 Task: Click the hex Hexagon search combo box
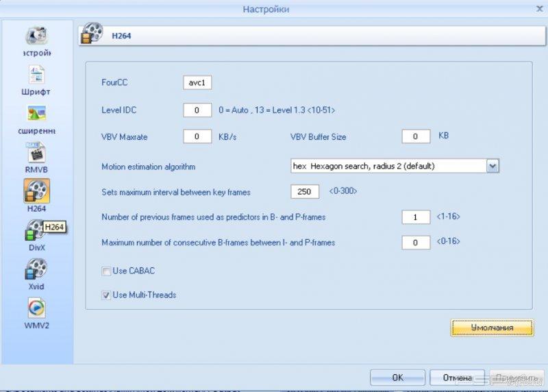click(x=388, y=166)
